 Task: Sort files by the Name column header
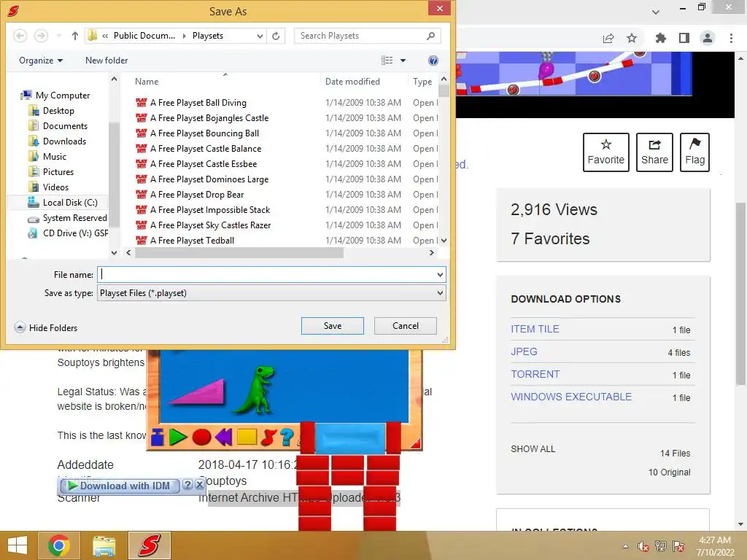tap(221, 82)
